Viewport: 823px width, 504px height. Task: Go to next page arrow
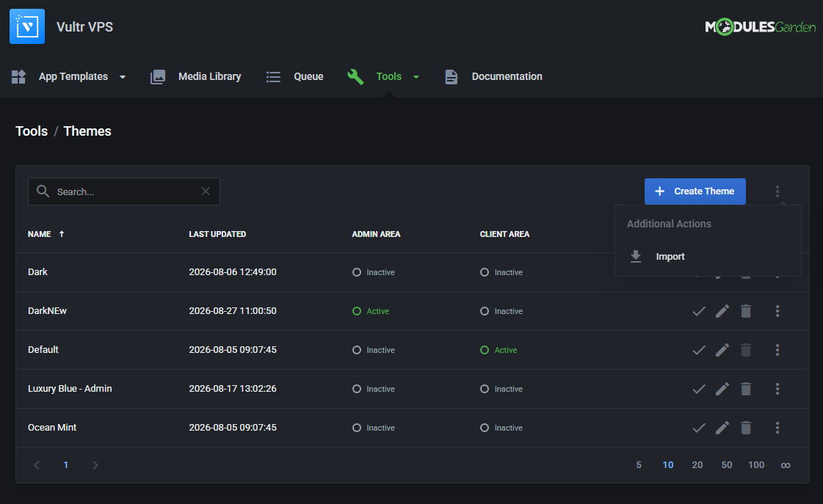pyautogui.click(x=95, y=465)
